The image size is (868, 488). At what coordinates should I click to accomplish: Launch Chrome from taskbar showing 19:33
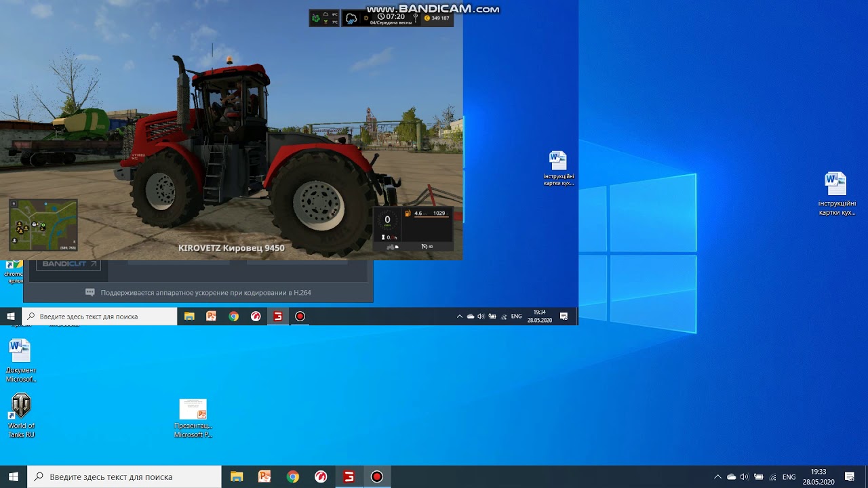[292, 477]
